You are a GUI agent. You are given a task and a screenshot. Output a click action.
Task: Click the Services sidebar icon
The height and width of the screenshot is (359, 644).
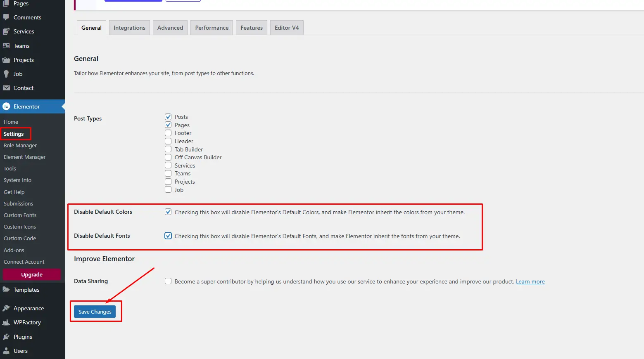pos(6,31)
